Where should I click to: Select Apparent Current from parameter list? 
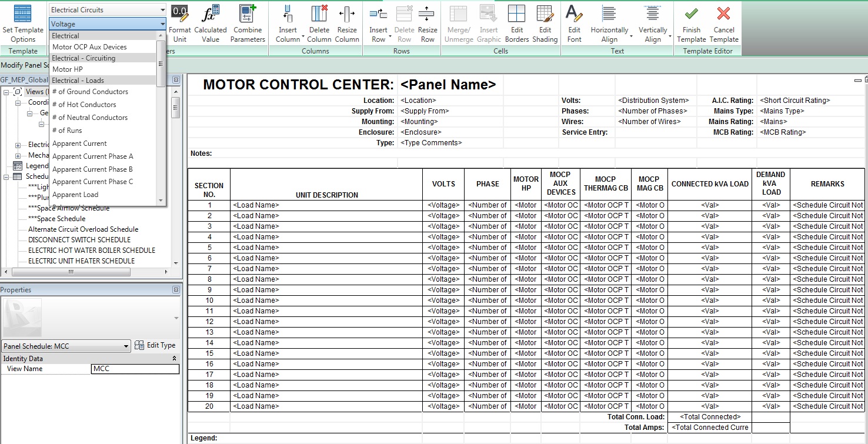79,143
